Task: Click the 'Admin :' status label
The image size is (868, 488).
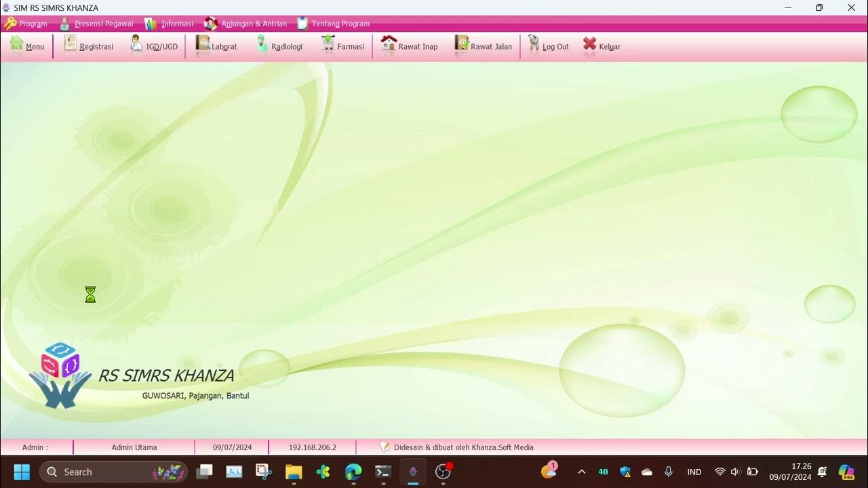Action: pyautogui.click(x=35, y=447)
